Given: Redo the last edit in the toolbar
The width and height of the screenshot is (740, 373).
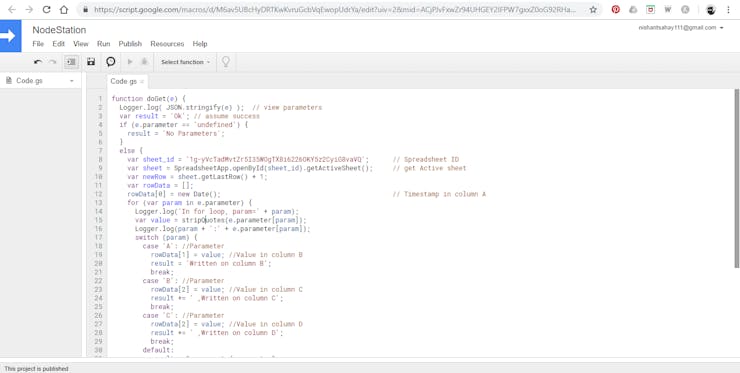Looking at the screenshot, I should (53, 62).
